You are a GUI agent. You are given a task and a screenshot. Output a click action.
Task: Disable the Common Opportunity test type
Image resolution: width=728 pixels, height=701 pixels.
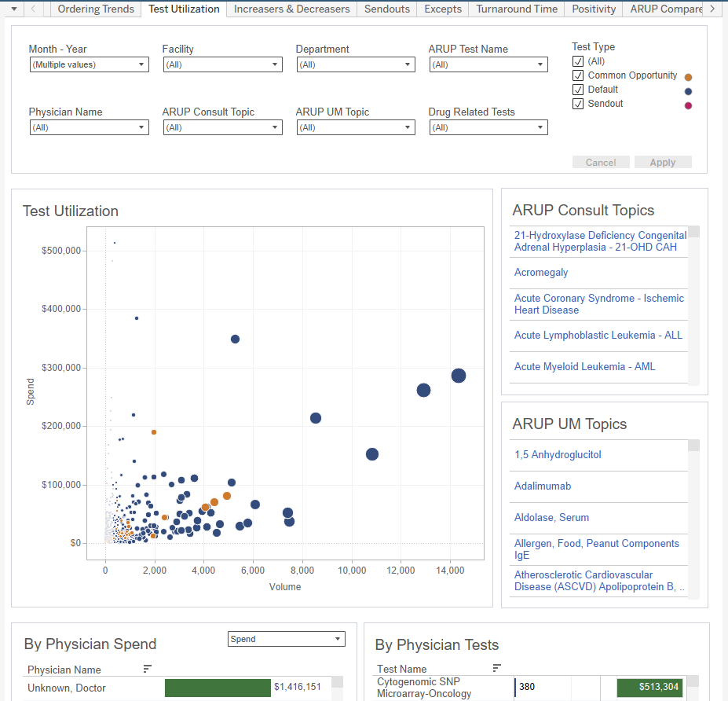click(578, 75)
